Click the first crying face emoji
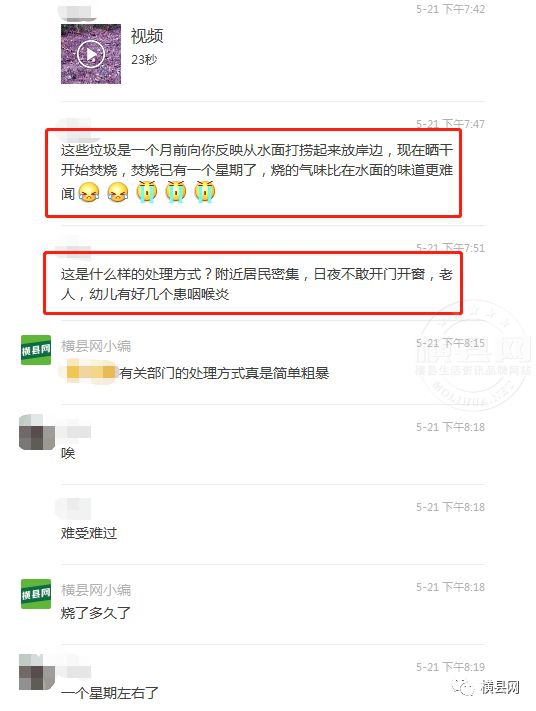Screen dimensions: 536x711 pos(147,192)
